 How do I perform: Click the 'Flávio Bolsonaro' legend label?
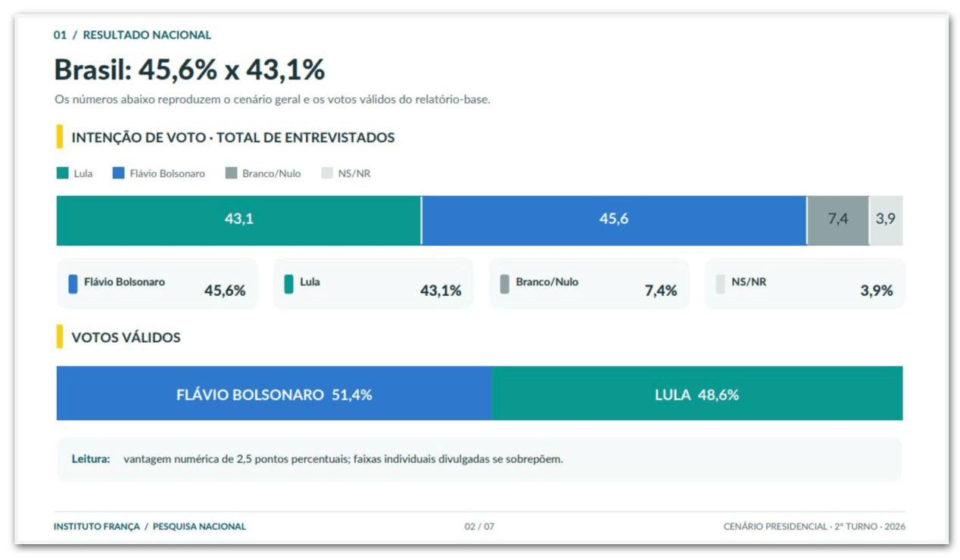(x=167, y=173)
